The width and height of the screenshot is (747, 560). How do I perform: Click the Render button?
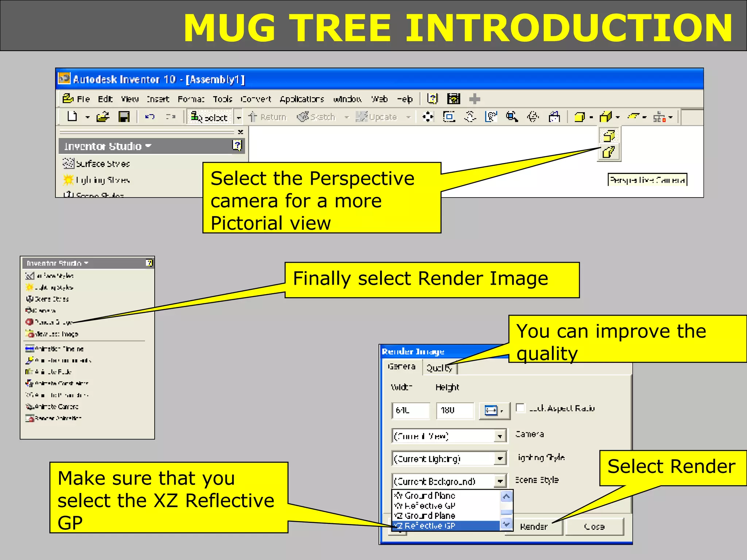click(534, 527)
